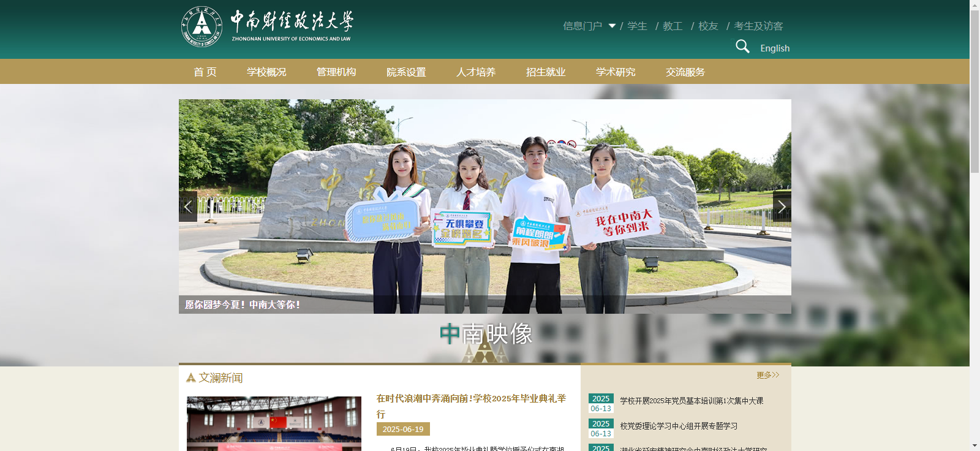
Task: Click the university logo emblem
Action: click(202, 26)
